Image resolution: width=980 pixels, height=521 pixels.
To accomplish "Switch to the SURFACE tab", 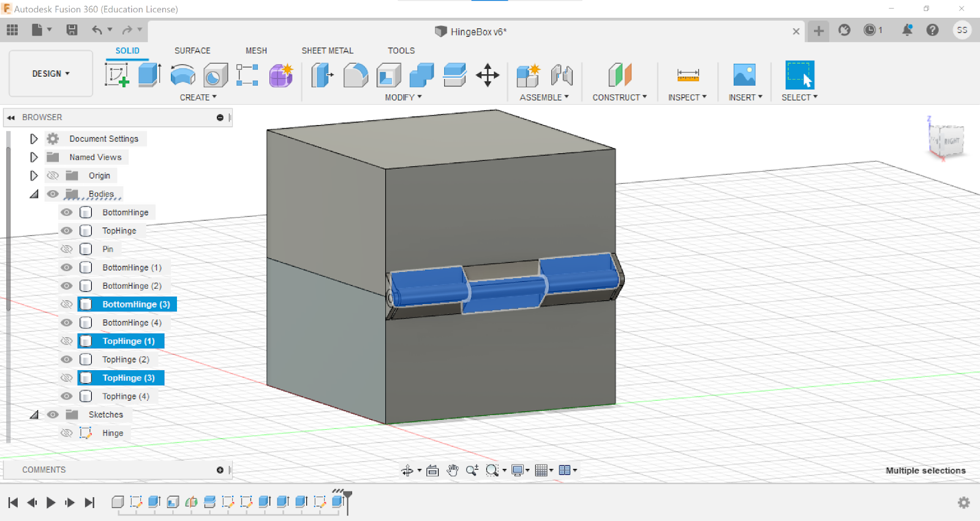I will pos(192,51).
